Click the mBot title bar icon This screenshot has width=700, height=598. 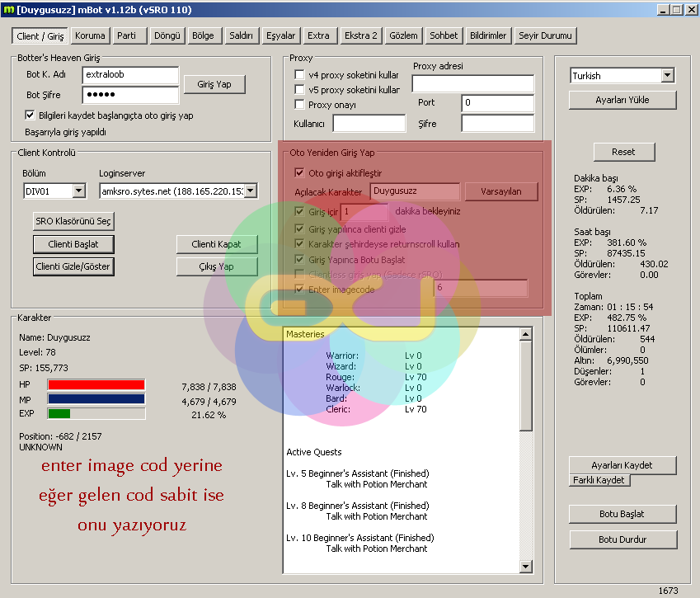[x=8, y=9]
